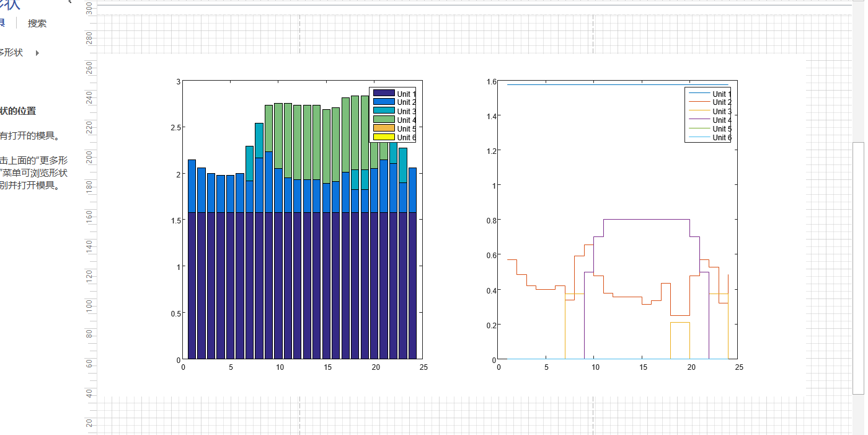
Task: Click Unit 6 in the line chart legend
Action: [721, 137]
